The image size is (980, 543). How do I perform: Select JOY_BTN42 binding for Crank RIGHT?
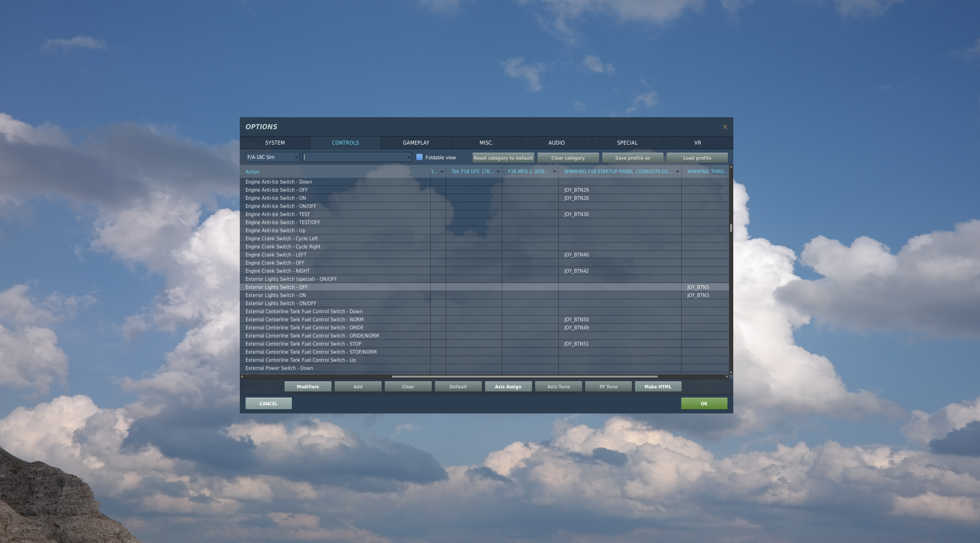click(x=576, y=271)
